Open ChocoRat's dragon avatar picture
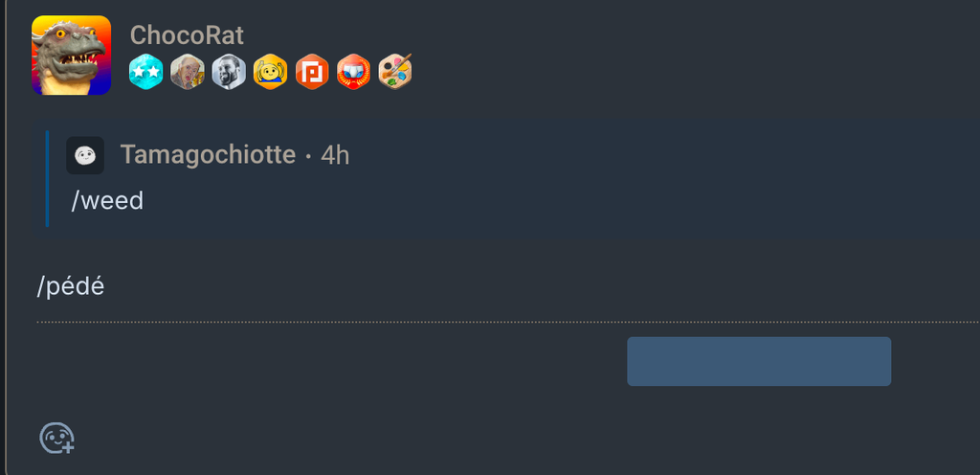This screenshot has height=475, width=980. point(71,55)
